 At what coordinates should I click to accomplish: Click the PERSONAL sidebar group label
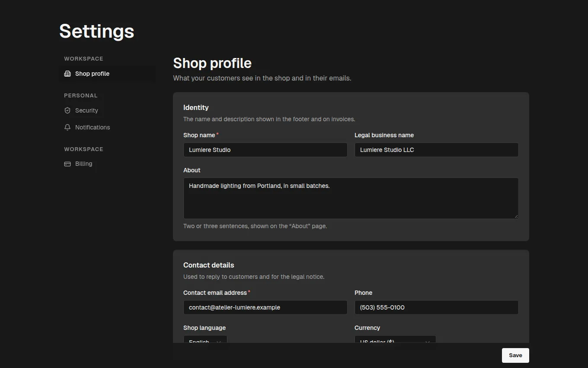(x=81, y=96)
